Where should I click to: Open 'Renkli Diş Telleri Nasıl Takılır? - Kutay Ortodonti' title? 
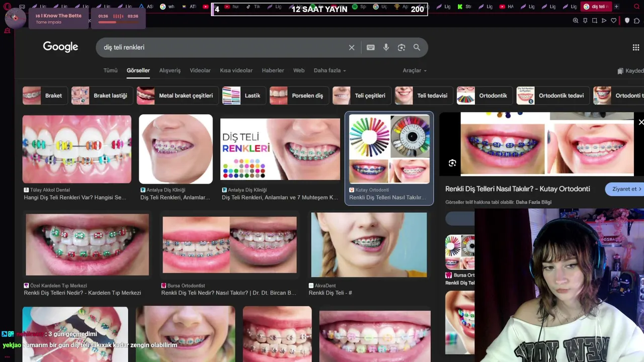click(x=517, y=189)
